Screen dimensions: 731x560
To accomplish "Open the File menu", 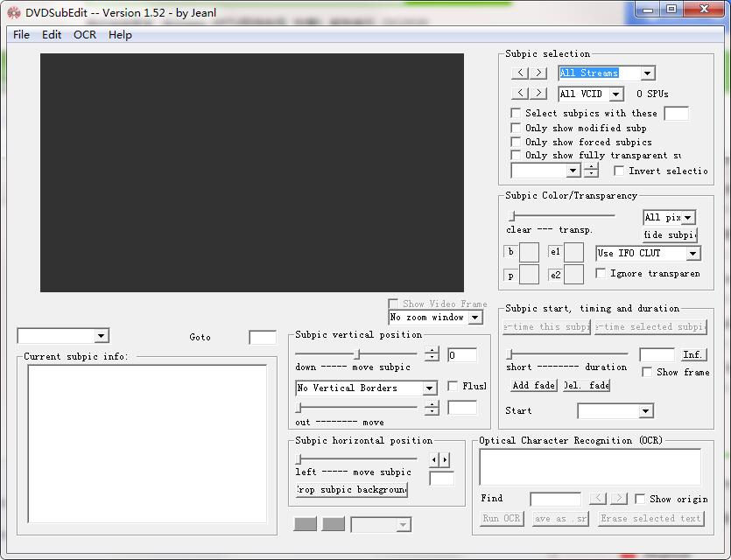I will coord(21,35).
